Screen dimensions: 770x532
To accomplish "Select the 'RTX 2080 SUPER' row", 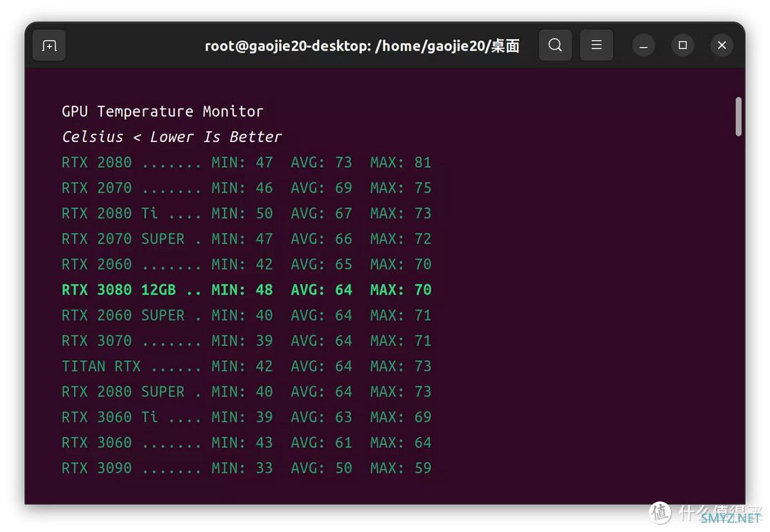I will [x=247, y=392].
